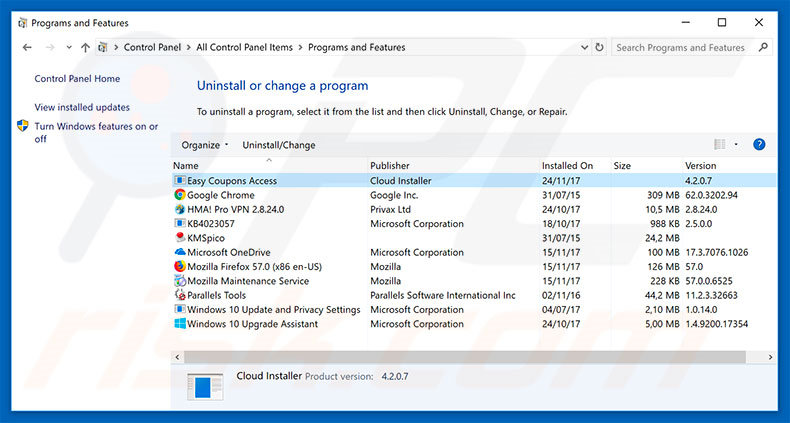Open the address bar history dropdown
Viewport: 790px width, 423px height.
(583, 47)
